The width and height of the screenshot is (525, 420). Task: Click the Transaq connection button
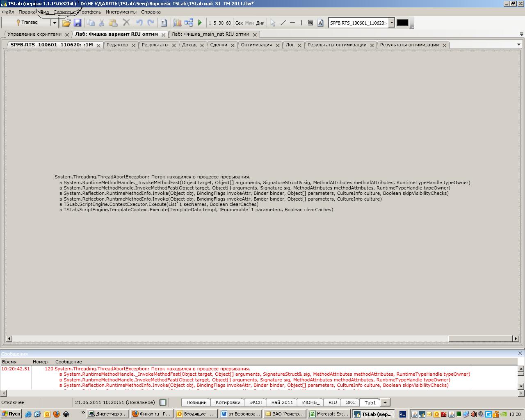pyautogui.click(x=26, y=23)
